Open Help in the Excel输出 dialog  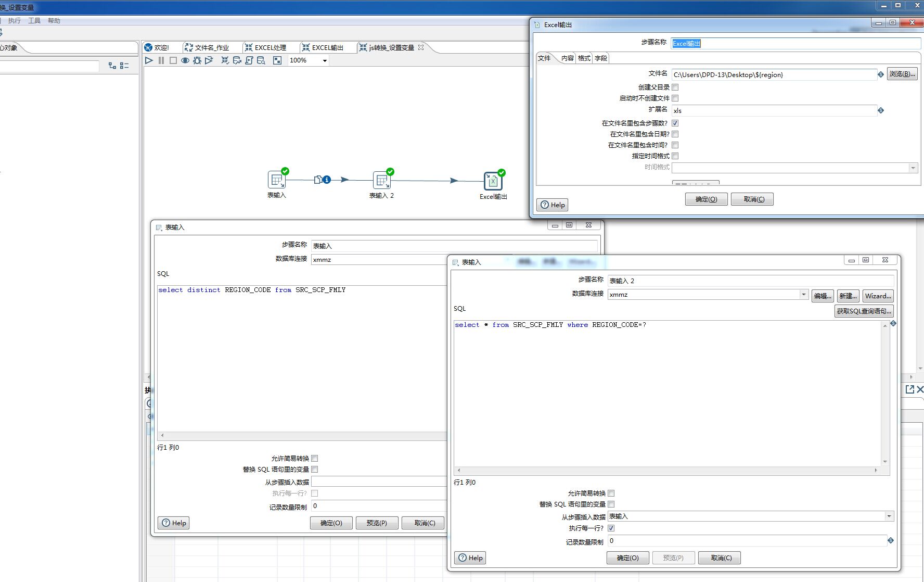coord(552,205)
